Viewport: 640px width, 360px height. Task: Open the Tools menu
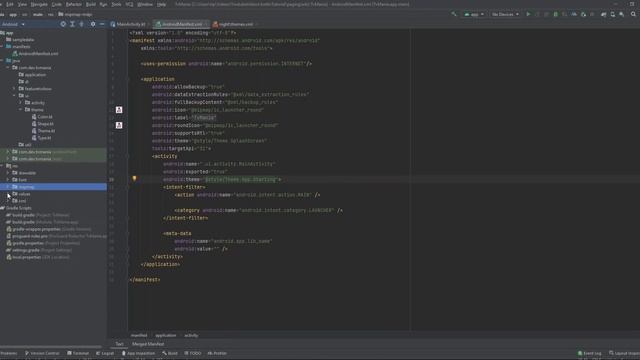click(x=116, y=4)
